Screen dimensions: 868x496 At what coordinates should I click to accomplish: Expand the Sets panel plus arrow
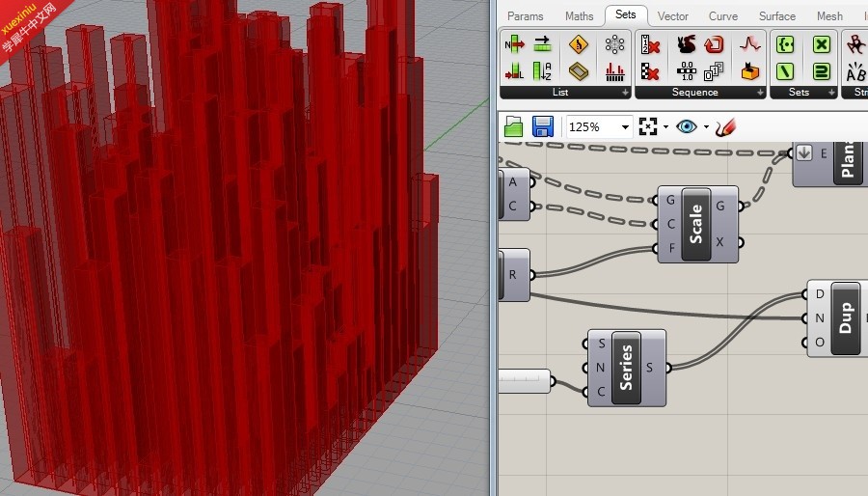click(831, 93)
